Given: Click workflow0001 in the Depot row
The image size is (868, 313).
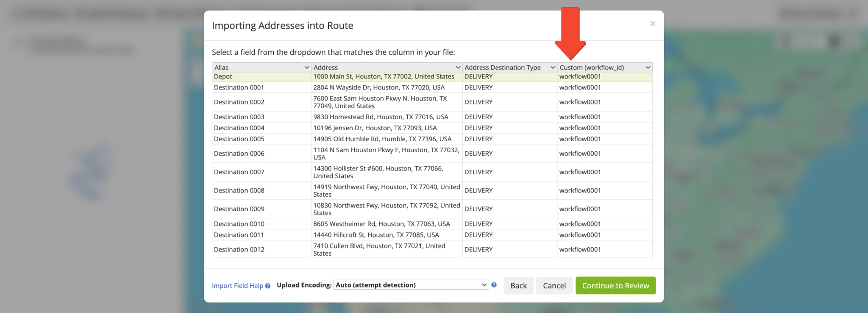Looking at the screenshot, I should click(x=580, y=77).
